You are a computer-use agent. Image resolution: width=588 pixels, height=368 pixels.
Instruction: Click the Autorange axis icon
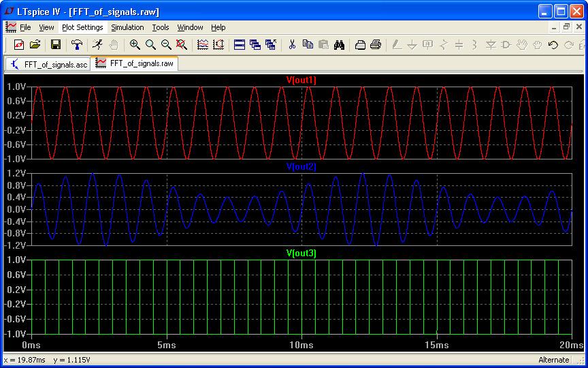[218, 45]
